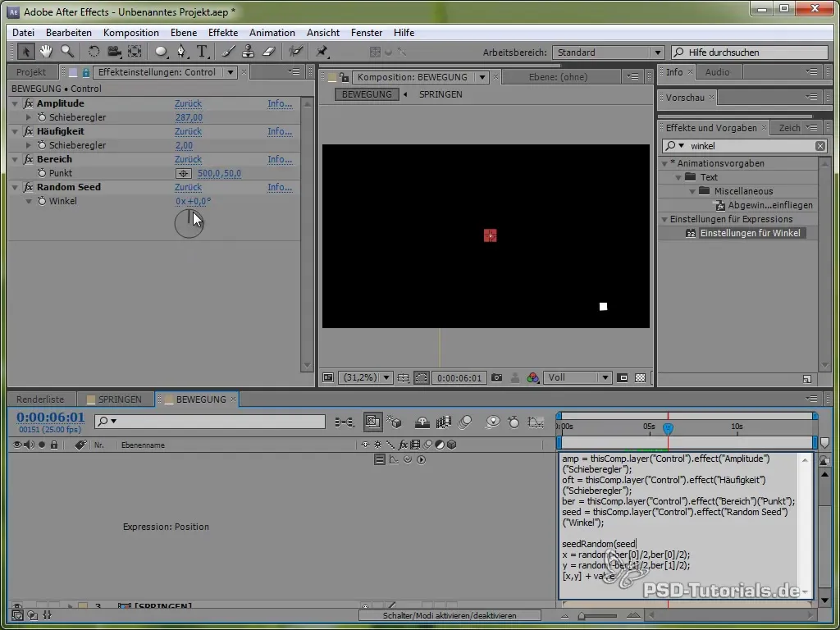840x630 pixels.
Task: Collapse the Amplitude effect group
Action: (x=15, y=103)
